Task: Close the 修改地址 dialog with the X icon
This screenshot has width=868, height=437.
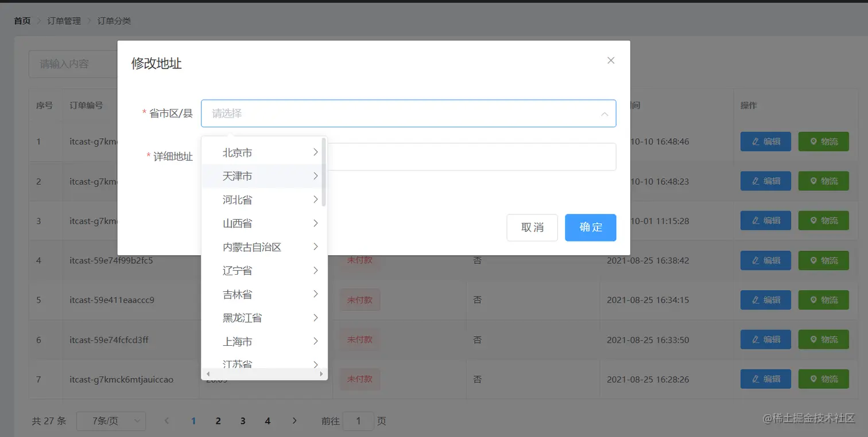Action: [x=611, y=60]
